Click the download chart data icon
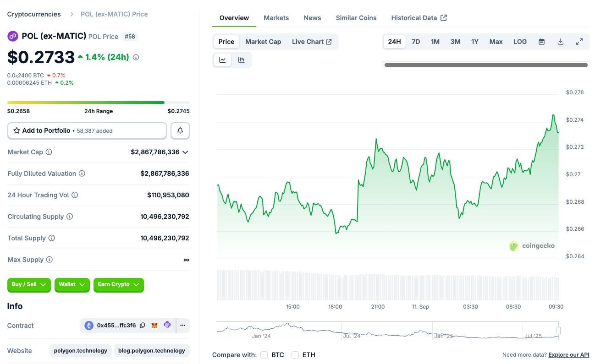The image size is (595, 364). (560, 42)
